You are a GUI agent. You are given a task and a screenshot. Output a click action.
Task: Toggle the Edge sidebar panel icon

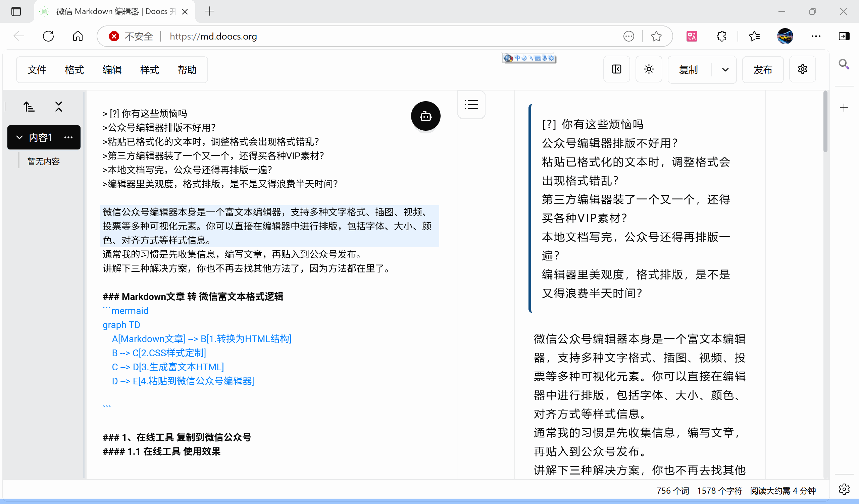tap(844, 36)
